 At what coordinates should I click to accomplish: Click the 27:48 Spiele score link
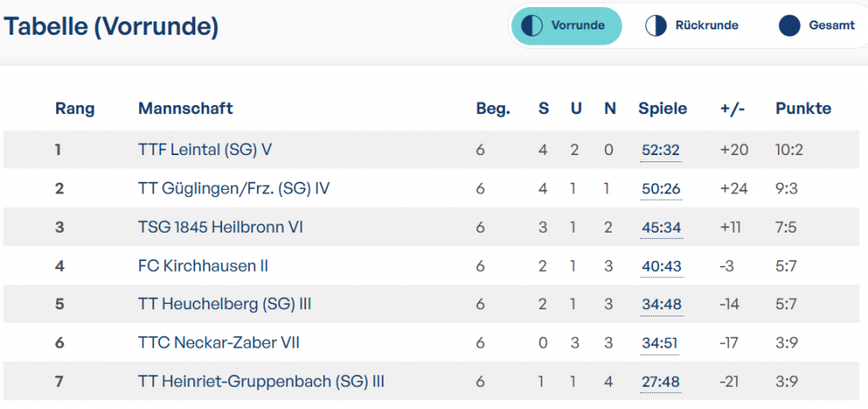pos(660,382)
